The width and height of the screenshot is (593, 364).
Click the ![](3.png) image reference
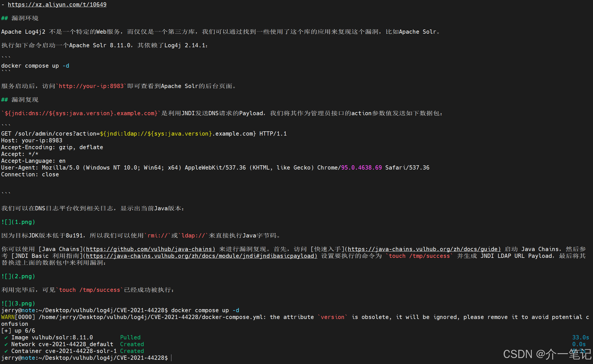18,303
